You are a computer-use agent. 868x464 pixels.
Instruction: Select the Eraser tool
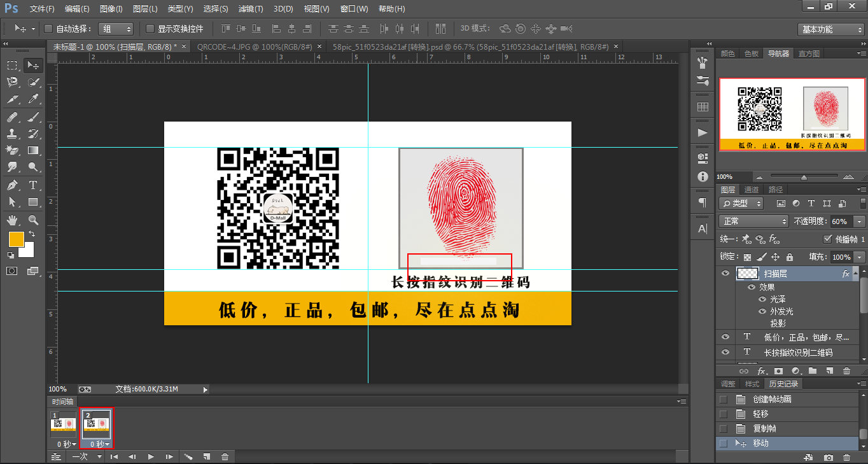pyautogui.click(x=12, y=151)
